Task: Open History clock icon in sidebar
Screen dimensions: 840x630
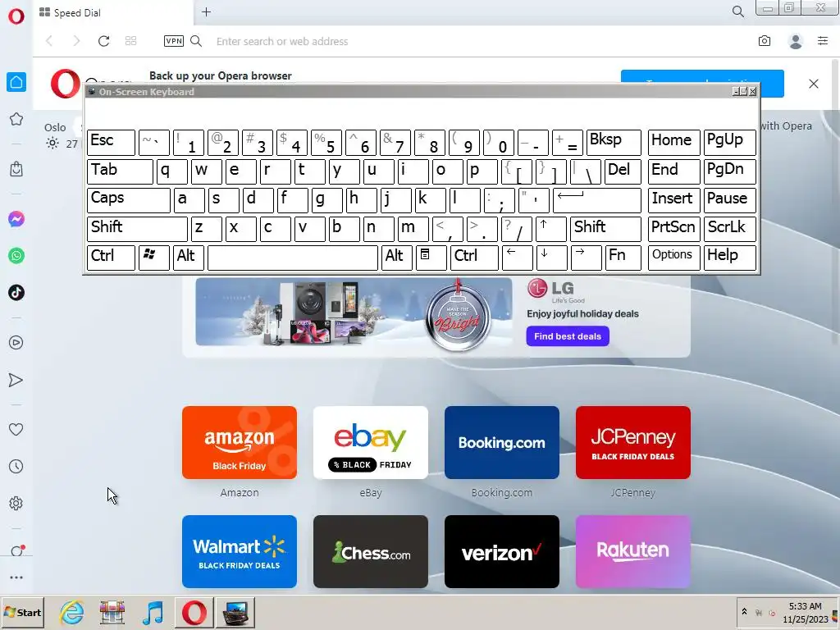Action: point(16,466)
